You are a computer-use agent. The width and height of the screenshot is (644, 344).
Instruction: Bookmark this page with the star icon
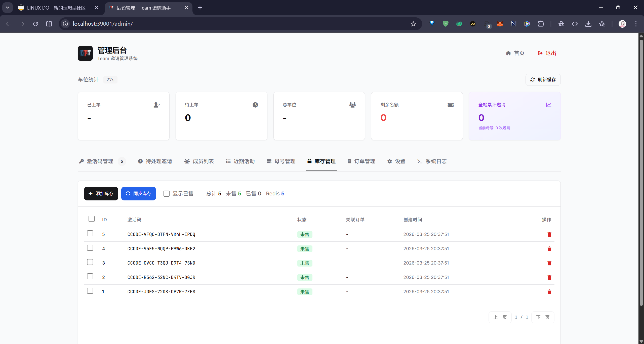point(413,24)
